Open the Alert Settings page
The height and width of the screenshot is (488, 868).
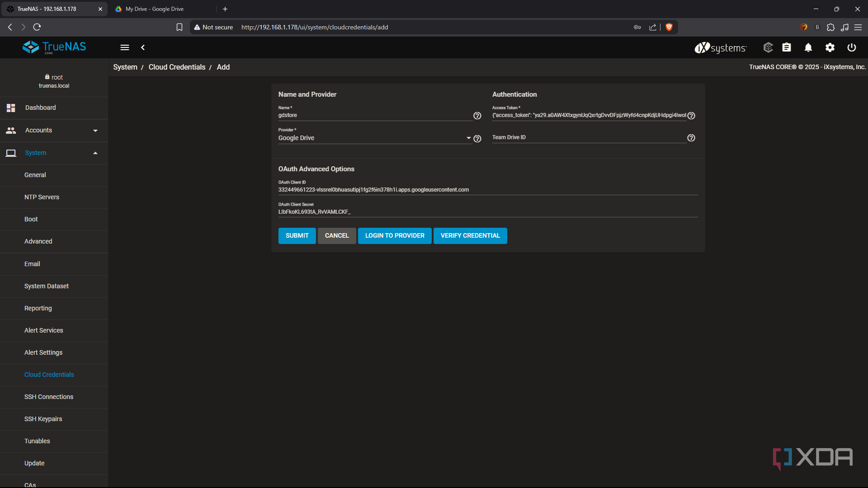click(54, 352)
